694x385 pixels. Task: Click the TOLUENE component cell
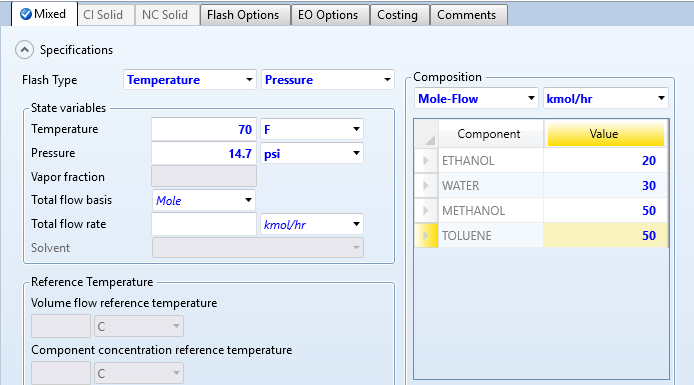pyautogui.click(x=490, y=235)
